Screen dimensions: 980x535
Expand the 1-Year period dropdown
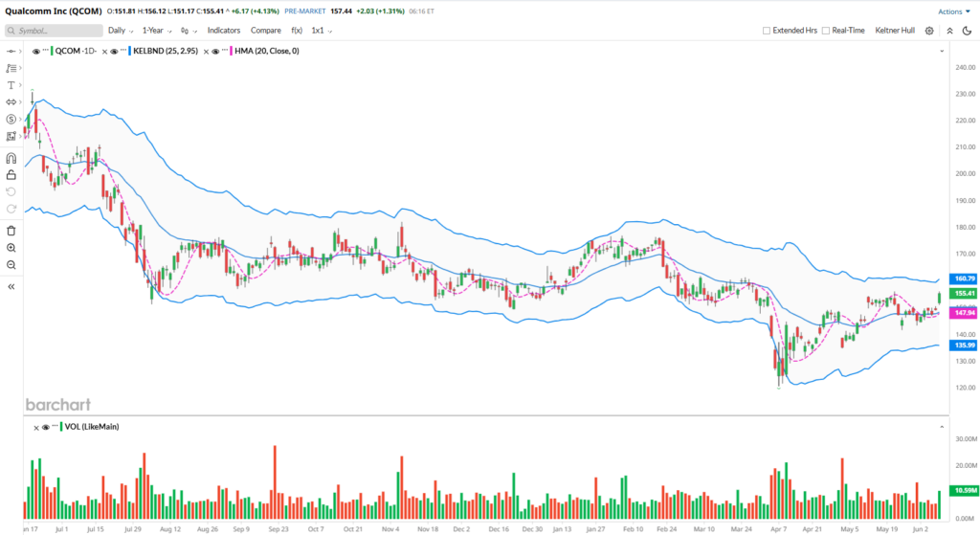click(157, 31)
